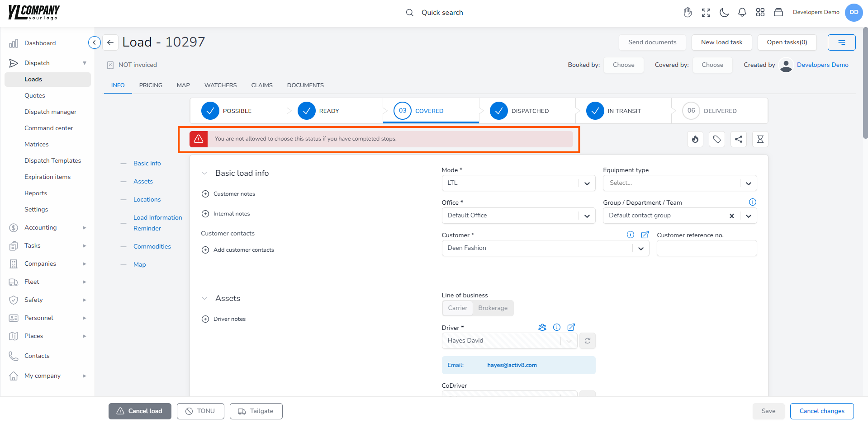This screenshot has width=868, height=423.
Task: Open Equipment type dropdown
Action: coord(680,183)
